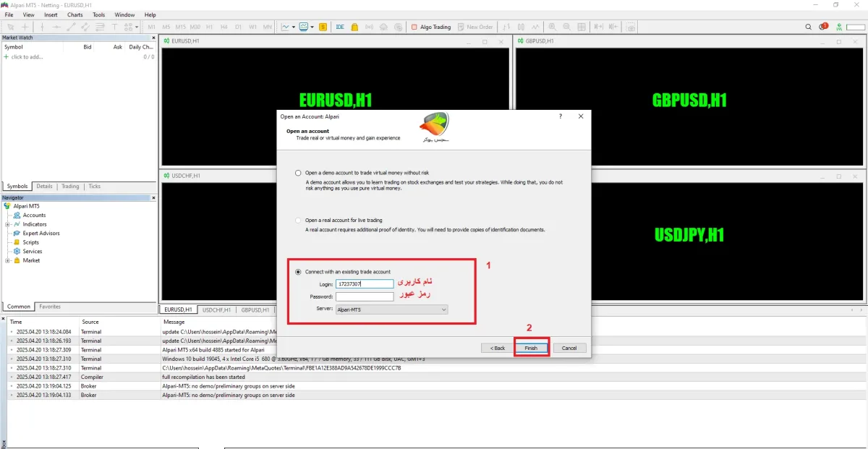This screenshot has width=868, height=449.
Task: Tile chart windows with the grid icon
Action: point(582,27)
